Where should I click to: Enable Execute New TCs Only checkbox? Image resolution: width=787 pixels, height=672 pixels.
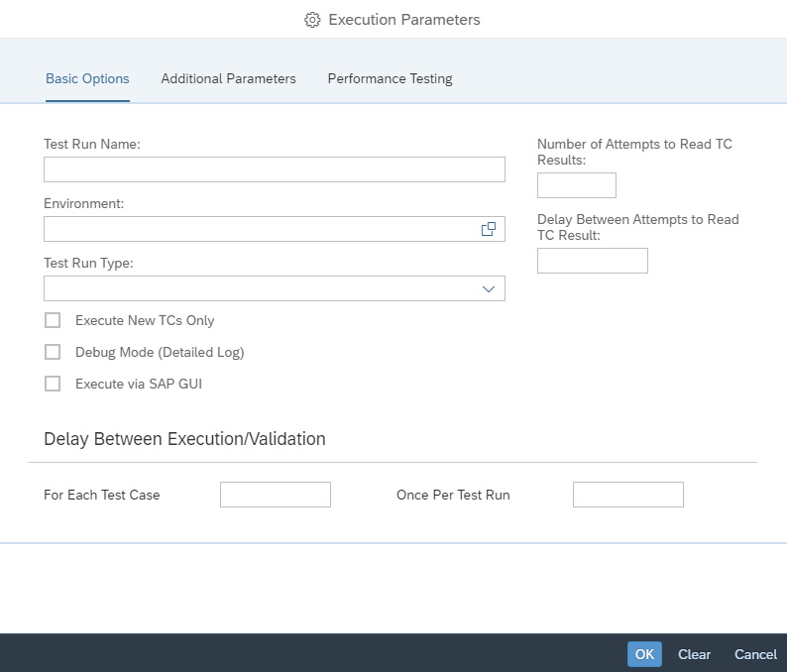[x=53, y=320]
